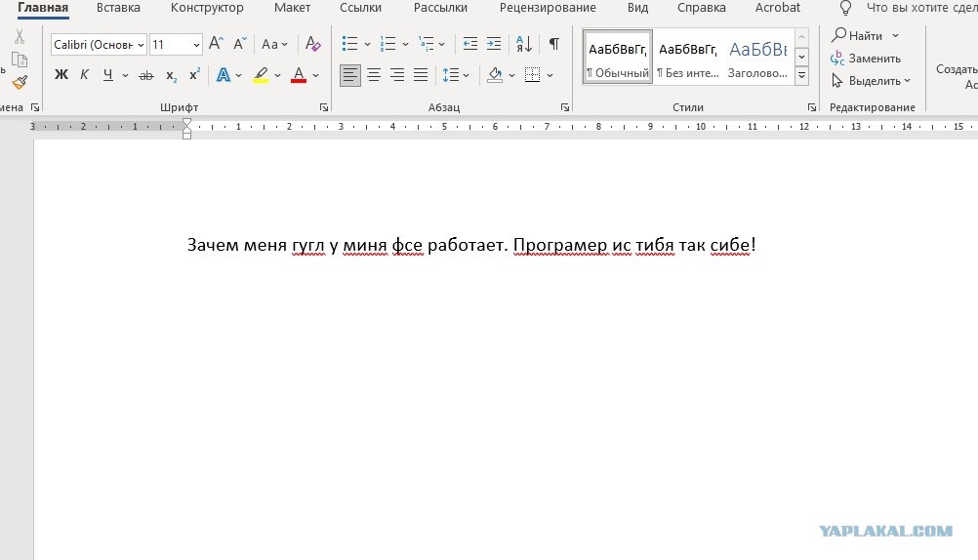Toggle superscript x² formatting
Screen dimensions: 978x560
[x=194, y=74]
